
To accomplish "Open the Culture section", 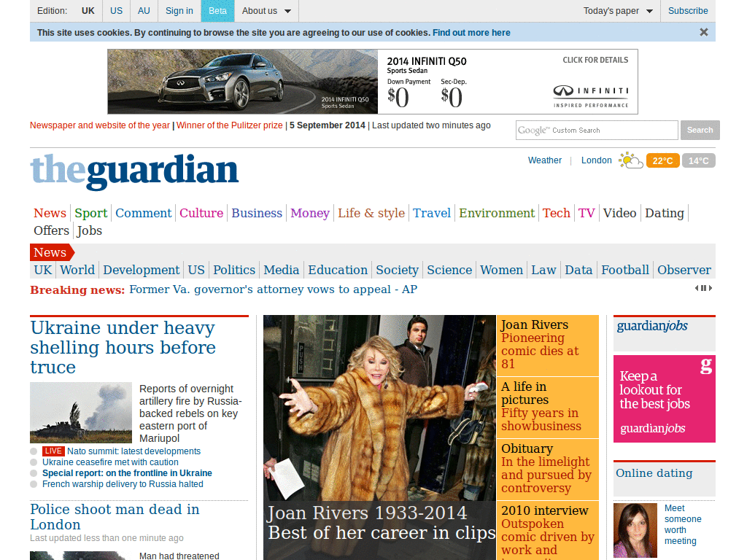I will point(201,213).
